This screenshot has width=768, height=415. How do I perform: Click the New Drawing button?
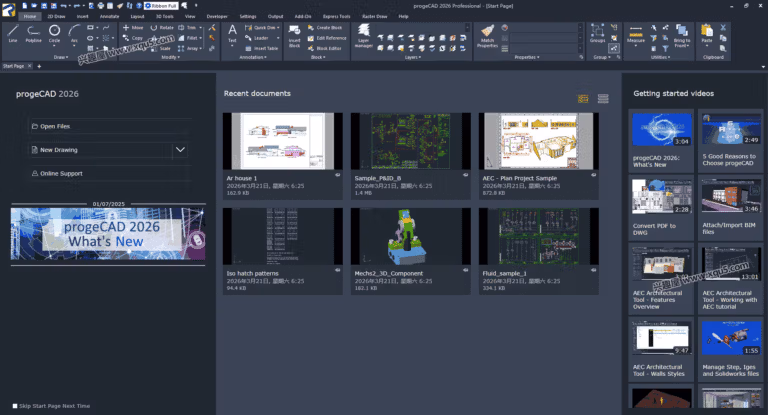click(x=101, y=149)
